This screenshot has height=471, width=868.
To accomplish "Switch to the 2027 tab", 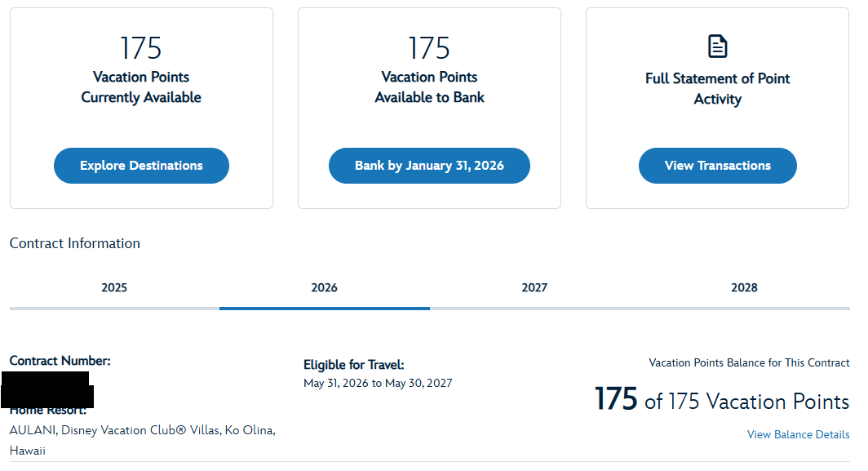I will tap(534, 287).
